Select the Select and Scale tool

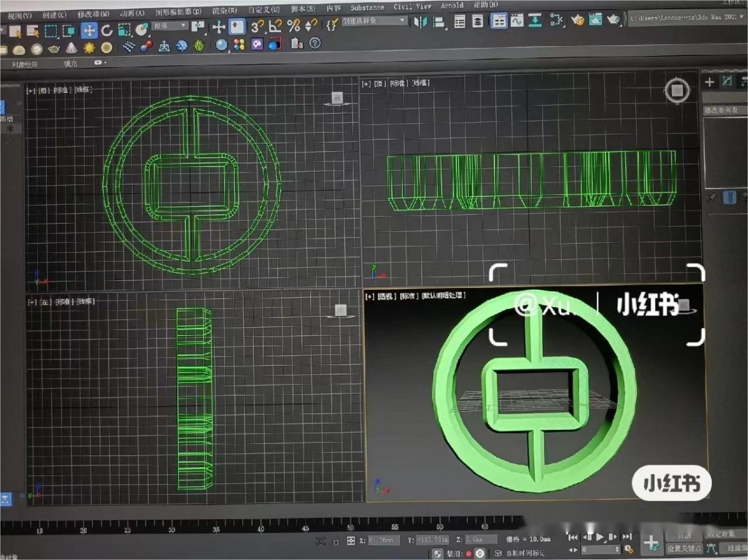124,29
